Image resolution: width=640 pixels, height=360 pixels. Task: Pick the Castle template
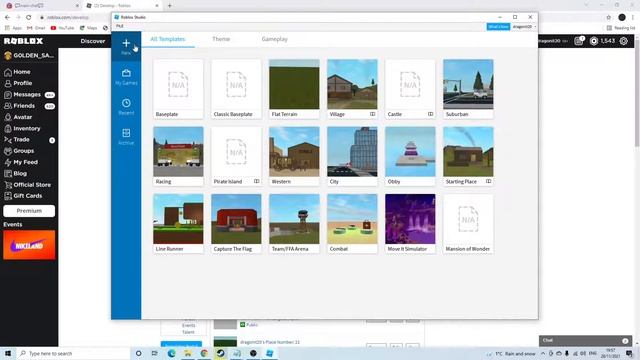[x=410, y=89]
